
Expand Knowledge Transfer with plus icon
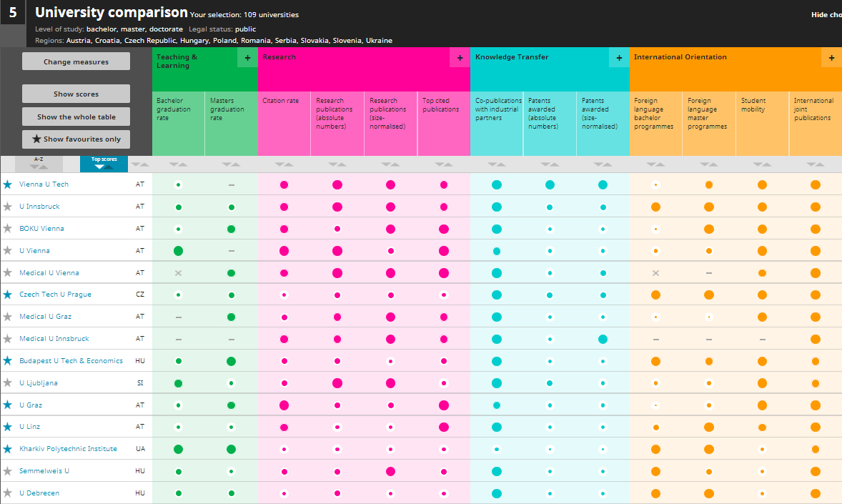tap(619, 57)
